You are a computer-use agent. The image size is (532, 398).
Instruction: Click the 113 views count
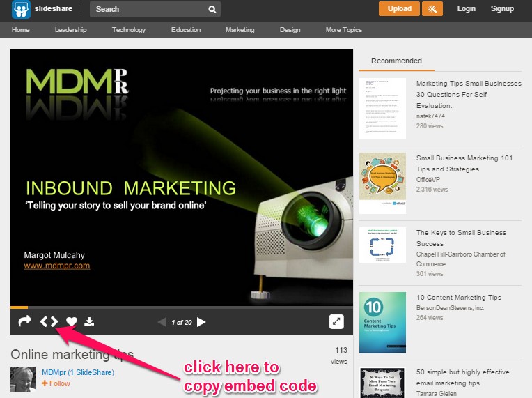tap(339, 355)
